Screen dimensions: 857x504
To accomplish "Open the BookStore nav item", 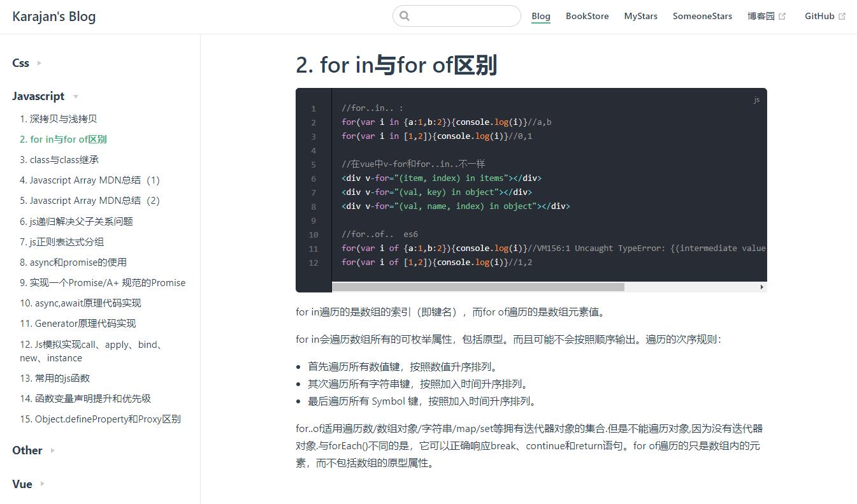I will click(x=587, y=17).
